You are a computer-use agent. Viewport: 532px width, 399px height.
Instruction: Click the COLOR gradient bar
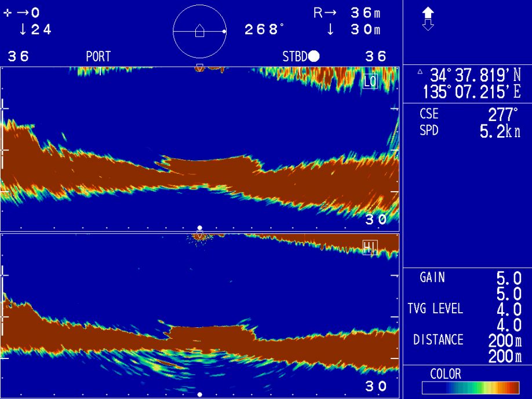(470, 387)
